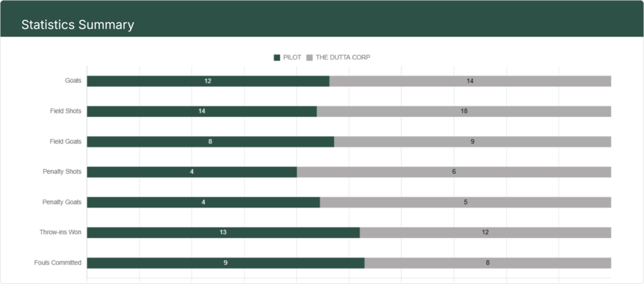Click the Penalty Goals axis label
The height and width of the screenshot is (284, 644).
(x=61, y=202)
